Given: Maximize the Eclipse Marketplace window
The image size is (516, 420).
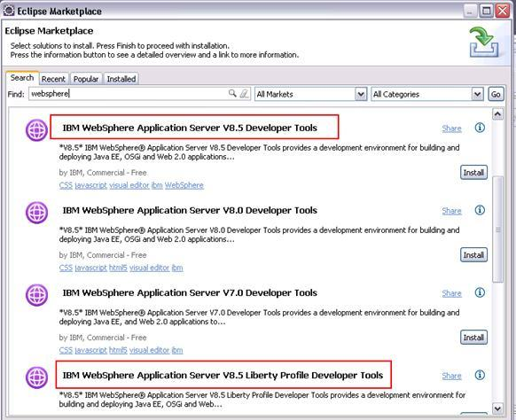Looking at the screenshot, I should 486,11.
